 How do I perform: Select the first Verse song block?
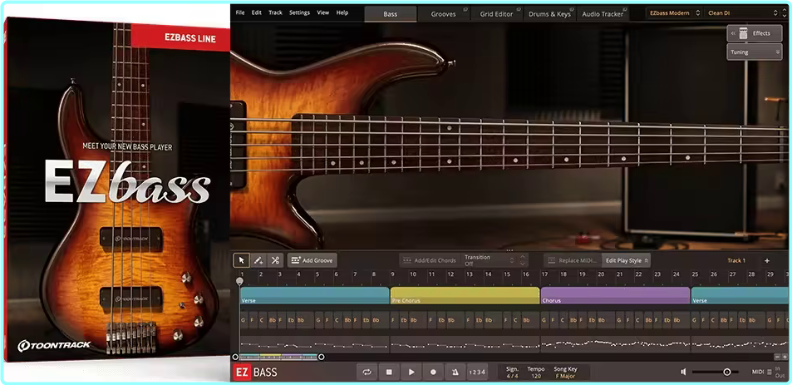314,296
